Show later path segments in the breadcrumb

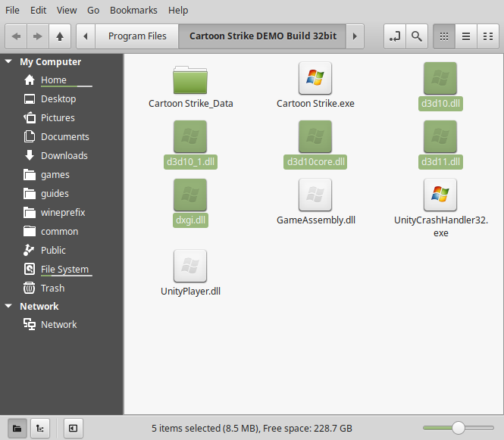355,36
